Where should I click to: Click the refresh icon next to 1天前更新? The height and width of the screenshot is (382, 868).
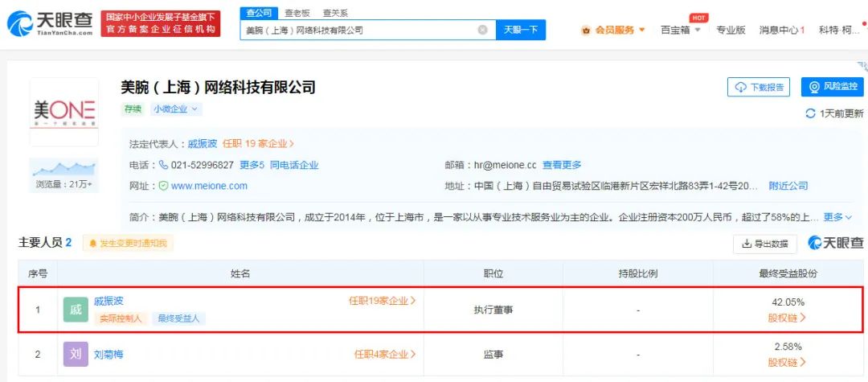coord(810,113)
